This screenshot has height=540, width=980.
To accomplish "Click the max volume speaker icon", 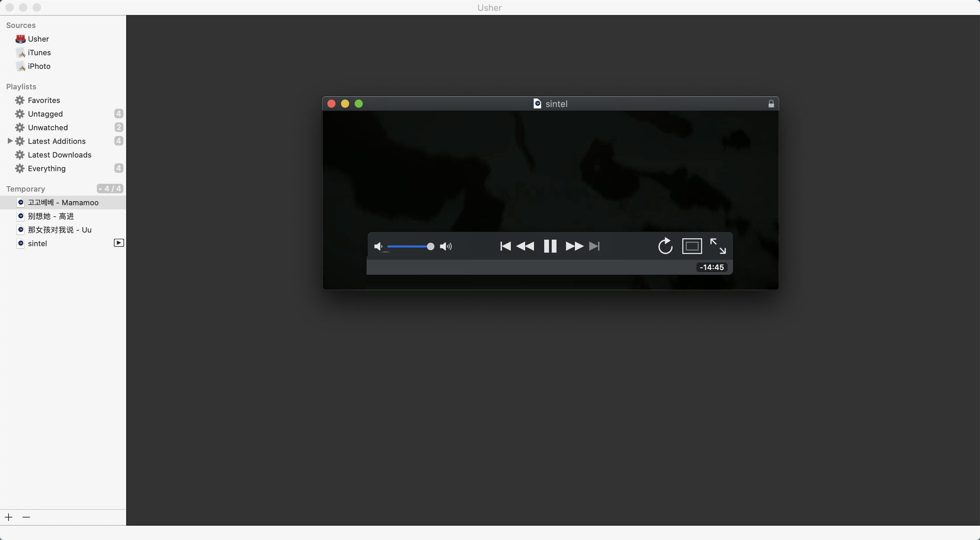I will (446, 246).
